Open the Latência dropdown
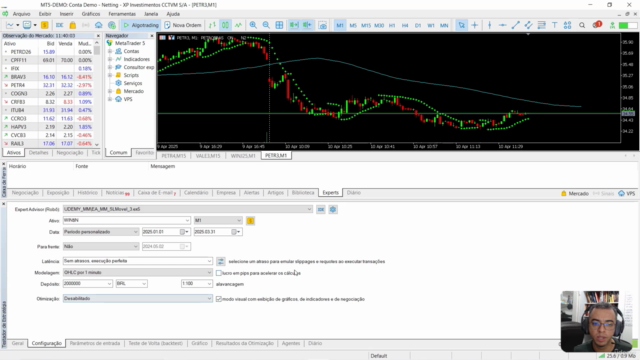640x360 pixels. [x=138, y=261]
